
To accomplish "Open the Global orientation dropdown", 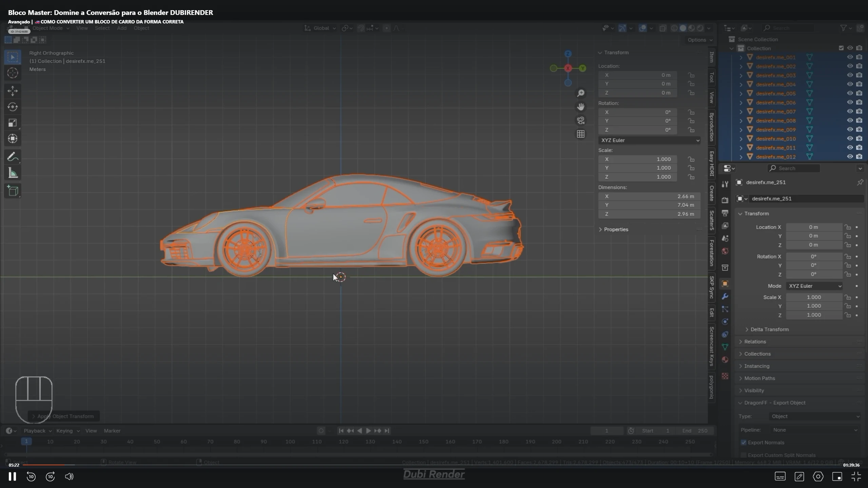I will click(321, 28).
